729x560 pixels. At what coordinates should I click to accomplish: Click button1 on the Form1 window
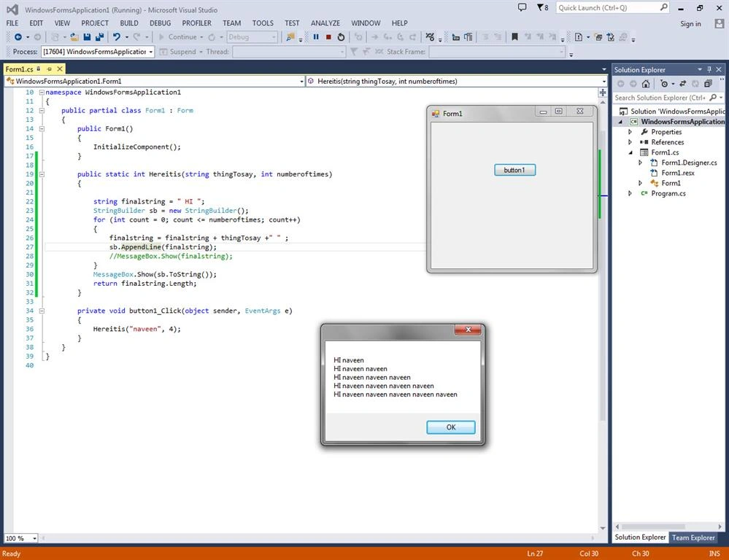click(x=514, y=170)
